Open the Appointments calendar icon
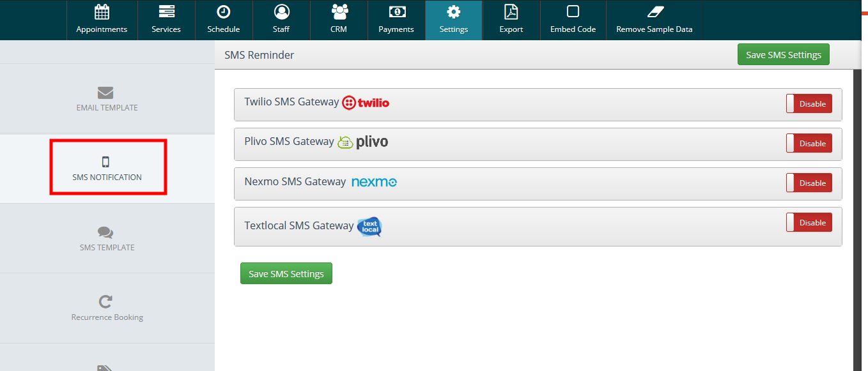This screenshot has width=868, height=371. point(102,11)
